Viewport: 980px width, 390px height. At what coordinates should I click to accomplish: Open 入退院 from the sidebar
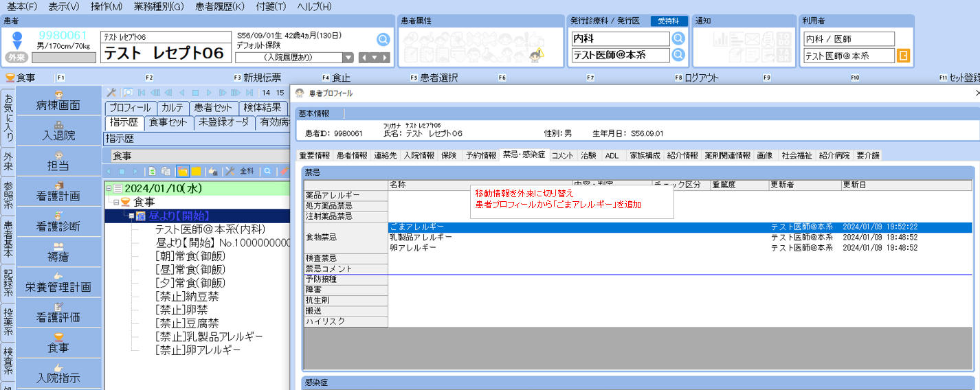point(58,130)
